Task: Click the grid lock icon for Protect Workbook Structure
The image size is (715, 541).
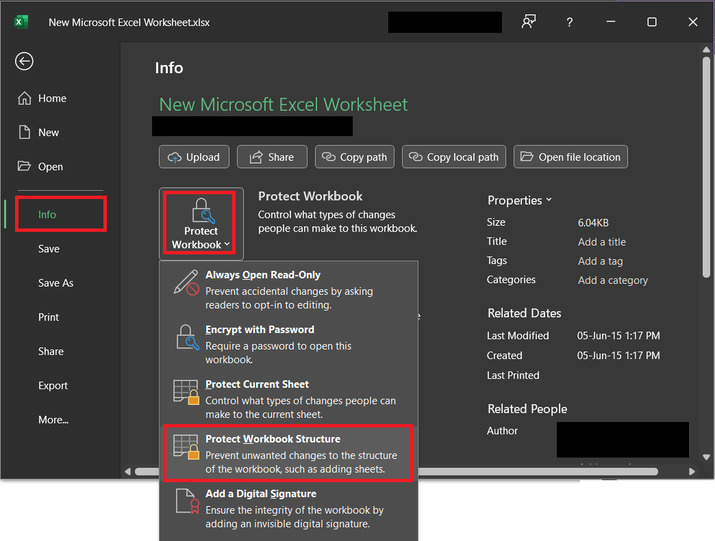Action: point(186,447)
